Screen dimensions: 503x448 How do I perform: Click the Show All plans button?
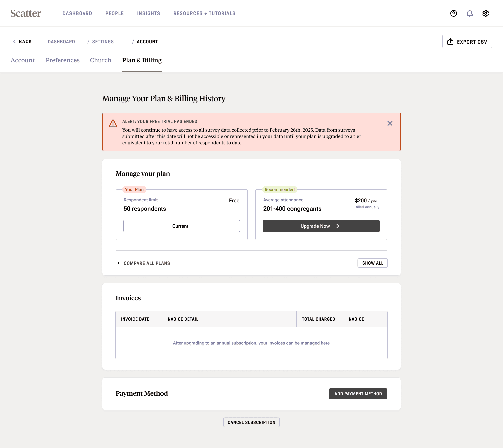pos(373,263)
